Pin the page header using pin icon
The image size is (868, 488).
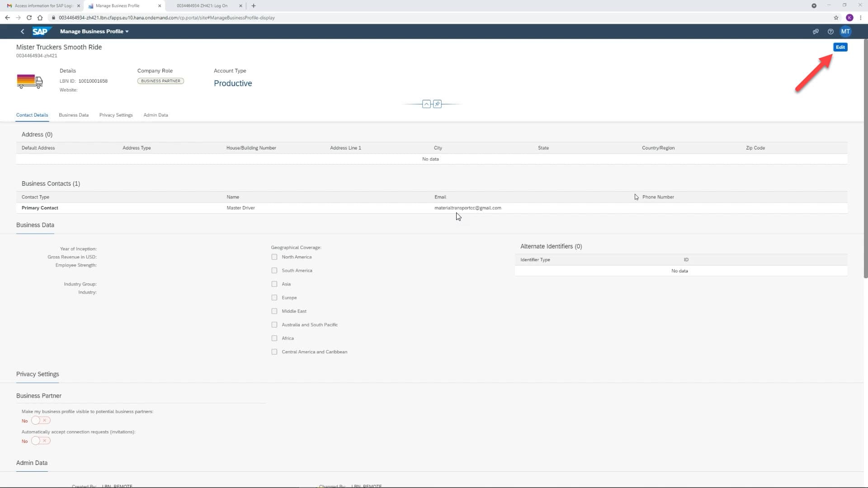coord(437,104)
